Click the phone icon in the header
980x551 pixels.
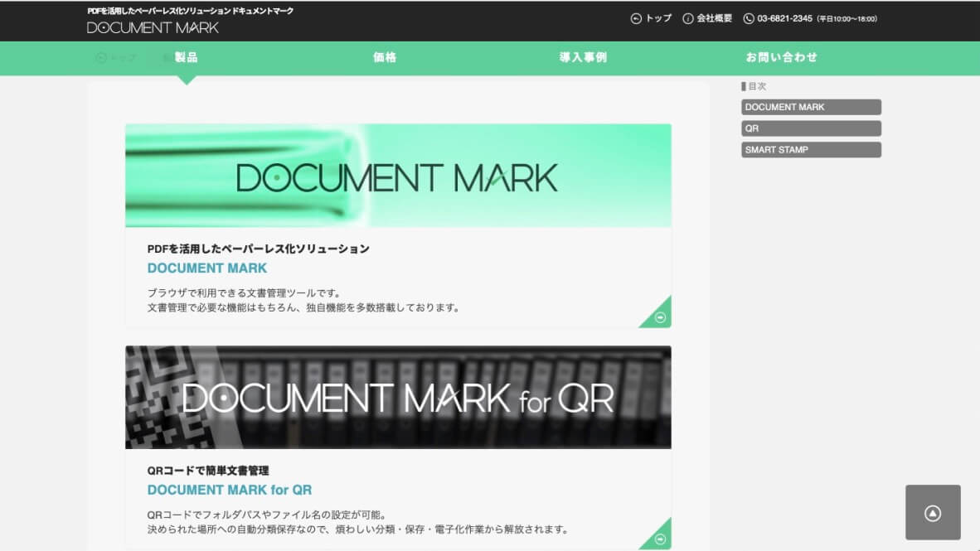point(748,17)
